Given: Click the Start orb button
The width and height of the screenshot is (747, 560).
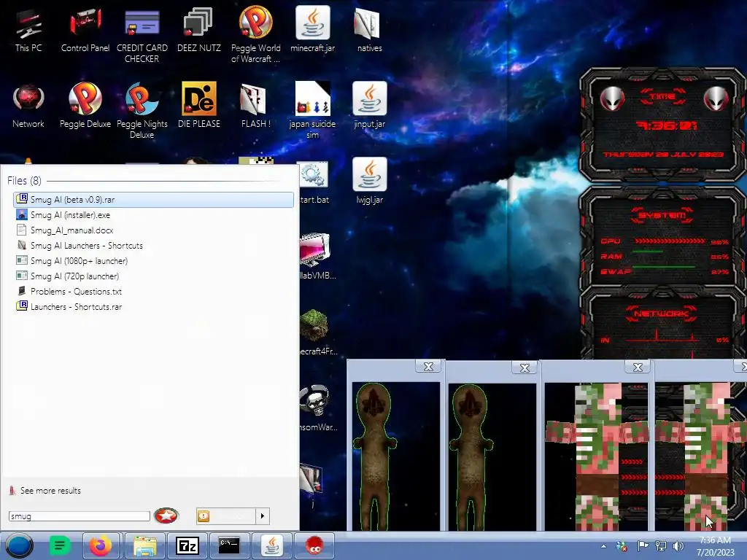Looking at the screenshot, I should 20,545.
